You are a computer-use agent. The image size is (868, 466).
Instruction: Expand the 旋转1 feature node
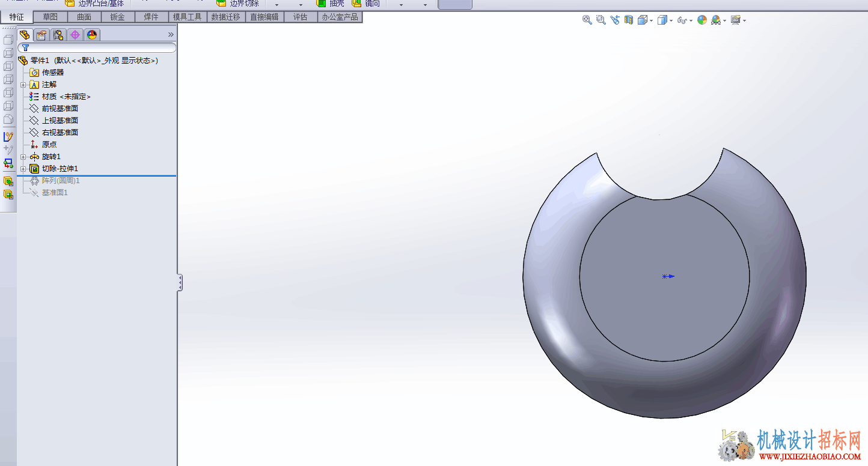[x=23, y=157]
